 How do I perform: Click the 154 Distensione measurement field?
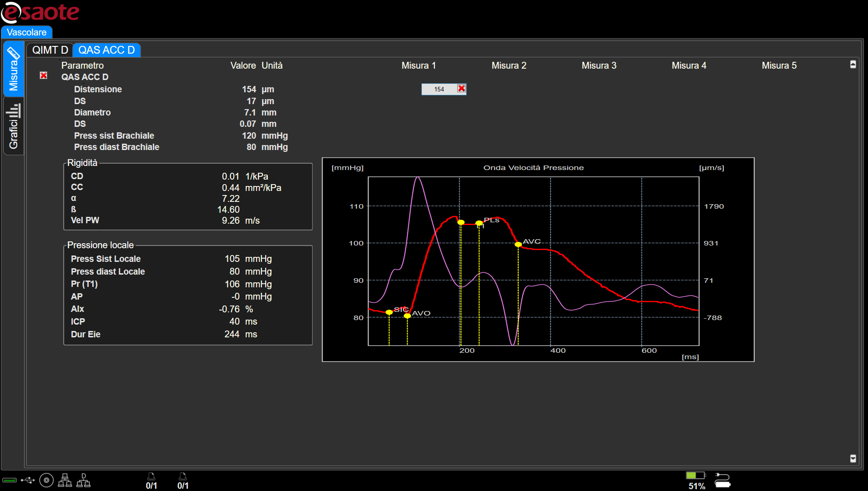(439, 89)
